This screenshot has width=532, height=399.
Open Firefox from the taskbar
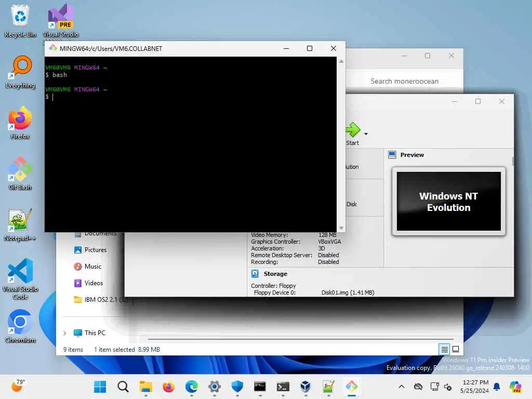(169, 387)
